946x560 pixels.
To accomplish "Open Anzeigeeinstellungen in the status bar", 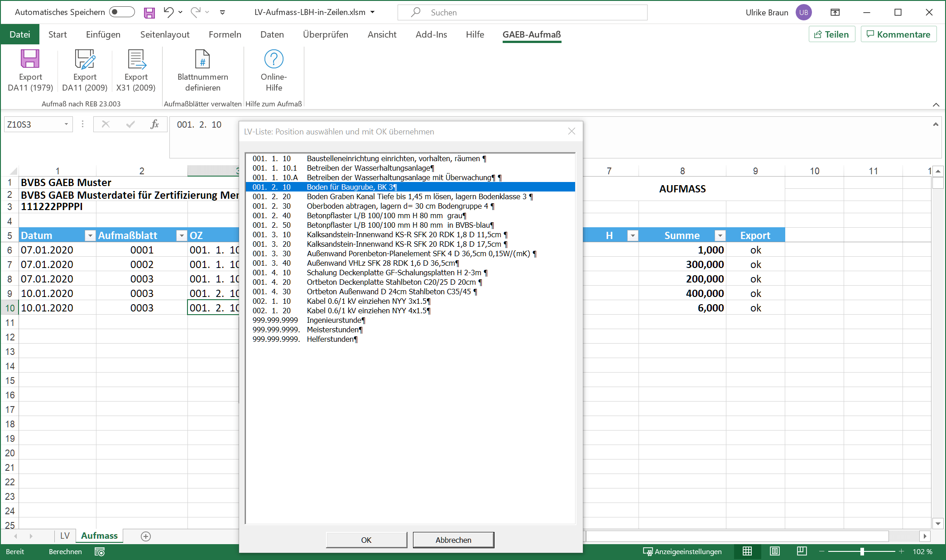I will [683, 551].
